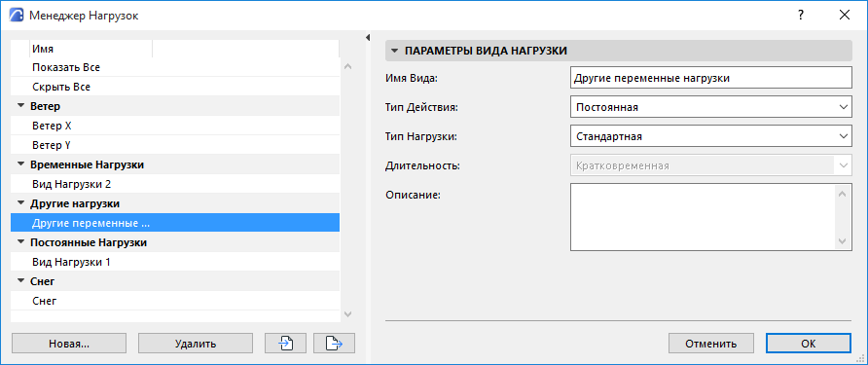Select the Вид Нагрузки 1 item

point(175,262)
